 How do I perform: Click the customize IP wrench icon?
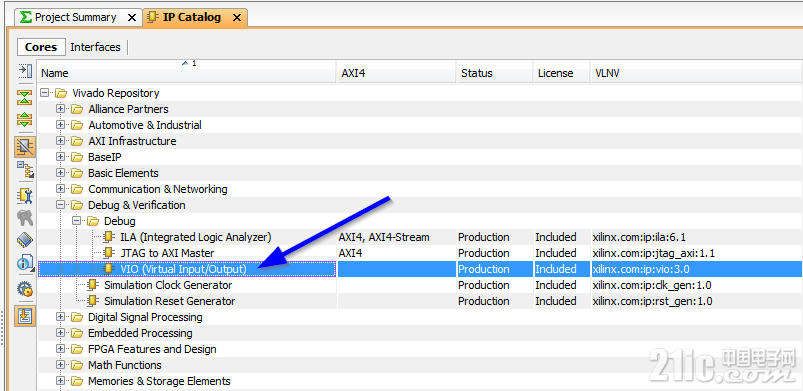[25, 196]
